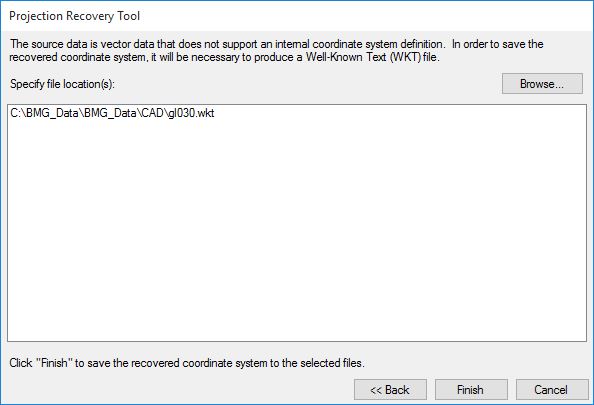Click the quoted "Finish" word in bottom instruction

[x=54, y=363]
